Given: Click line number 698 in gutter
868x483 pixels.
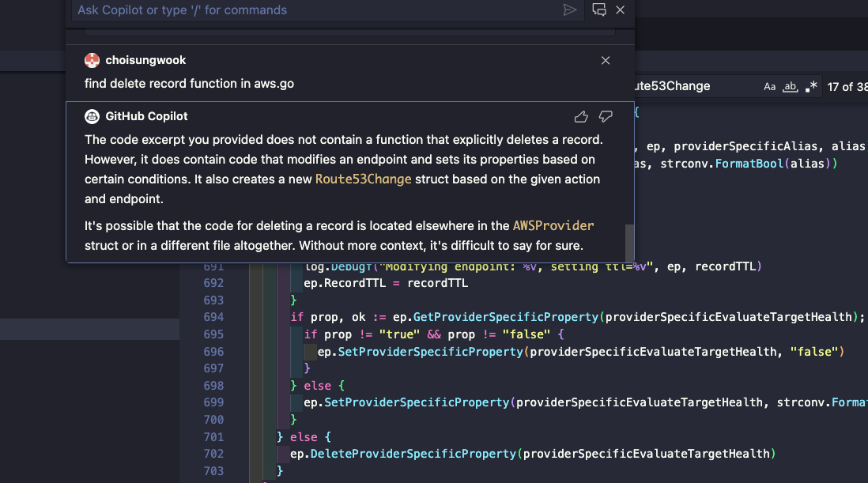Looking at the screenshot, I should [213, 386].
